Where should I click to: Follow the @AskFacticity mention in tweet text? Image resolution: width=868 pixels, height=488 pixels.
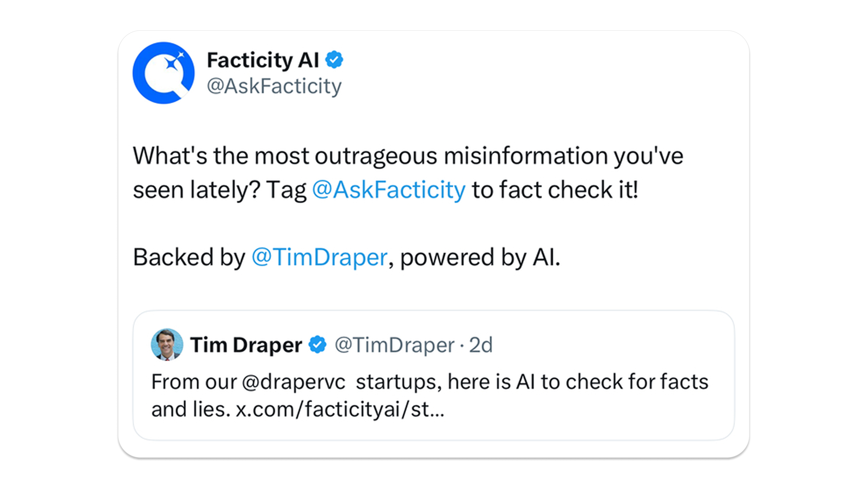pos(389,190)
